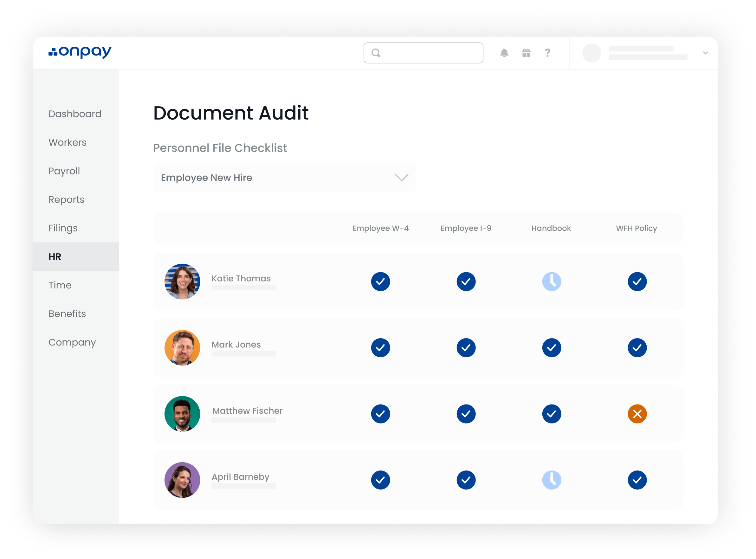Open the notifications bell
Image resolution: width=756 pixels, height=559 pixels.
[x=504, y=53]
